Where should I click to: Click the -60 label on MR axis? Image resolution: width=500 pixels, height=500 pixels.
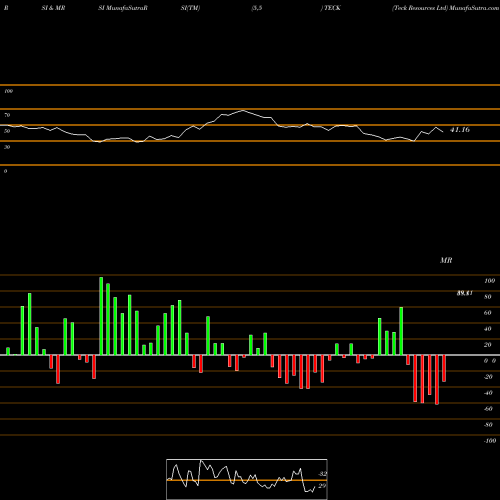click(x=488, y=409)
